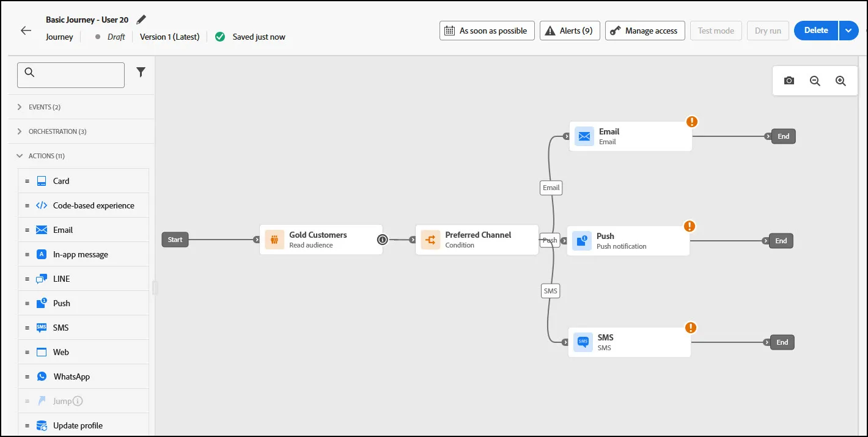Click the Email item in Actions list
The image size is (868, 437).
pyautogui.click(x=84, y=230)
